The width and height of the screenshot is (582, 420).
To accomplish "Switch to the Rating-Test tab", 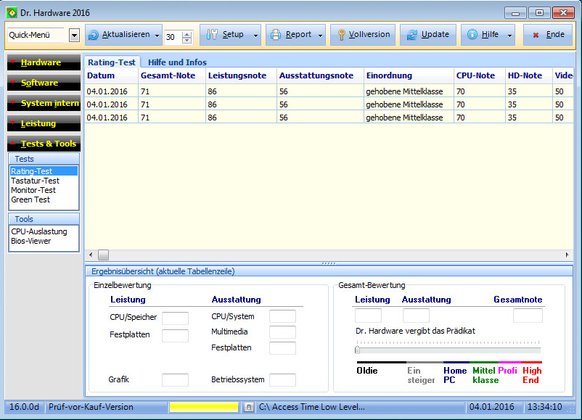I will pos(112,62).
